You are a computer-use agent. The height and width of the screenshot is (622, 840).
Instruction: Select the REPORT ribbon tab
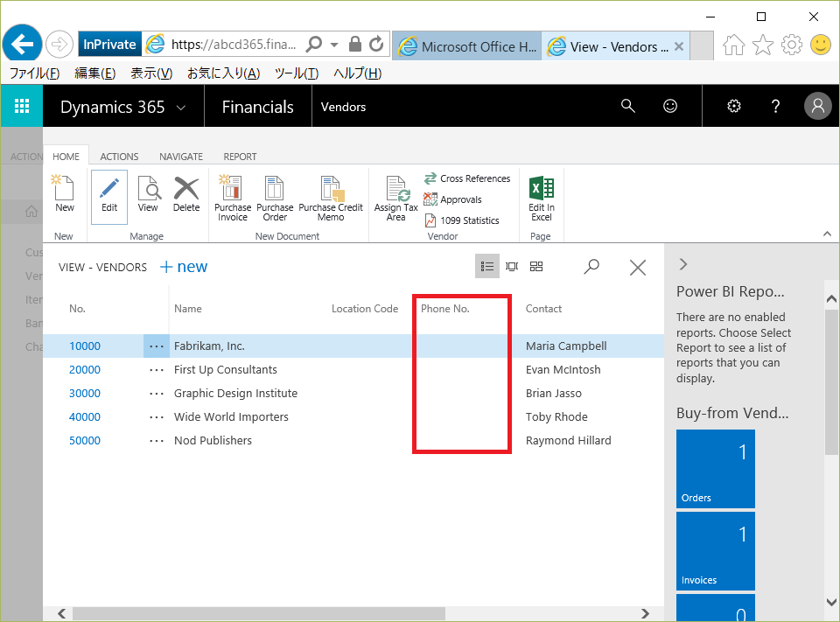(x=240, y=157)
